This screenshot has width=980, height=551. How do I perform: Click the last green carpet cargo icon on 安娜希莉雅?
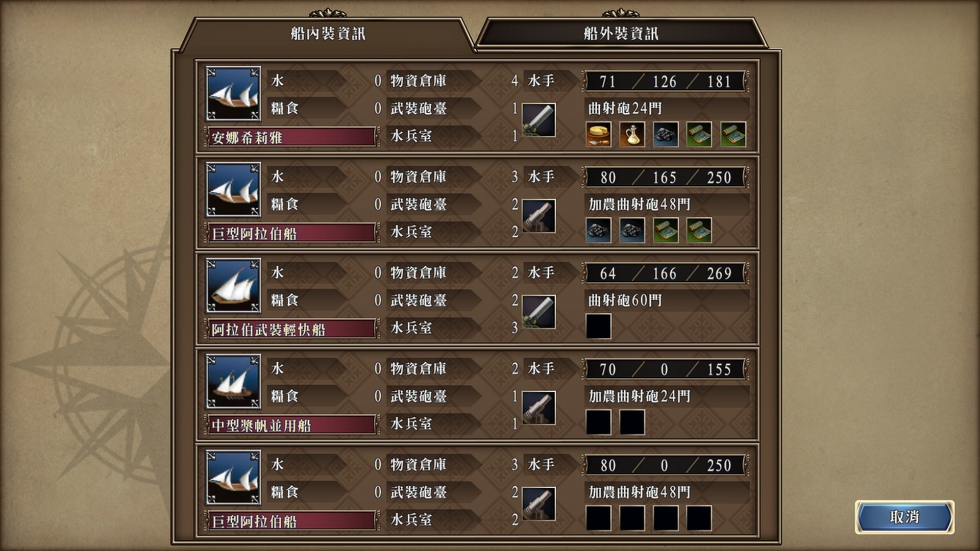733,135
